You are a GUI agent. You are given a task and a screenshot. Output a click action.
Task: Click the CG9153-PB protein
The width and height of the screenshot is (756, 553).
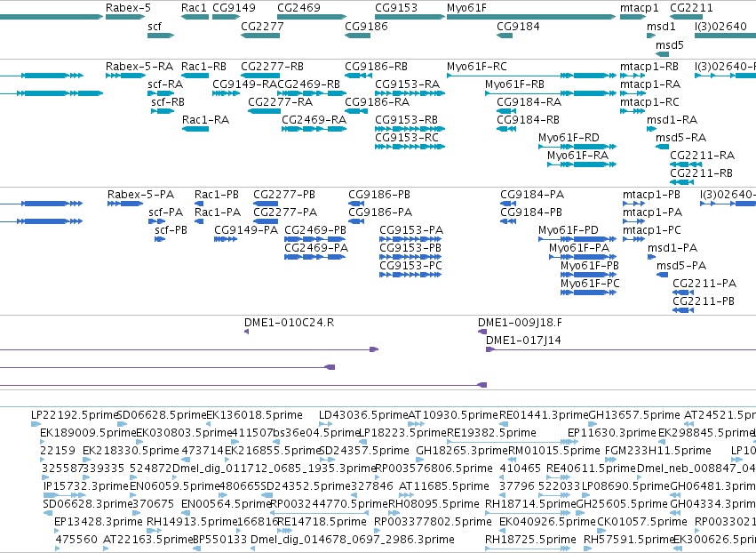[410, 257]
